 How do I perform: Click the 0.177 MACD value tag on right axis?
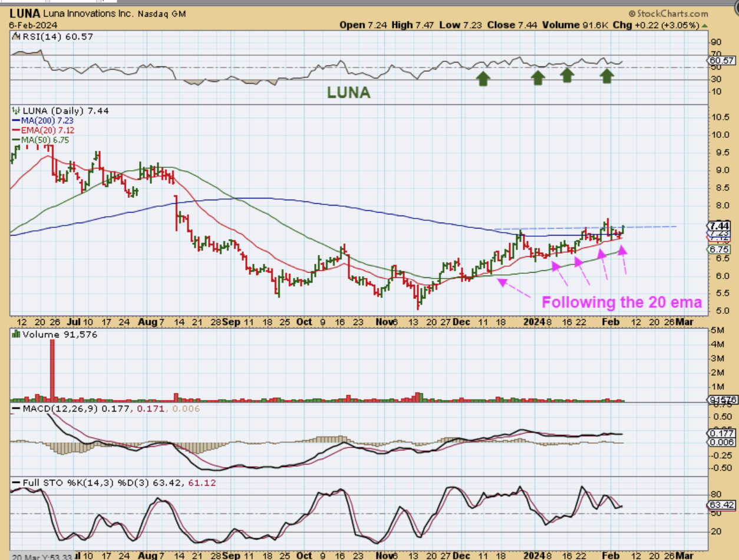point(722,433)
